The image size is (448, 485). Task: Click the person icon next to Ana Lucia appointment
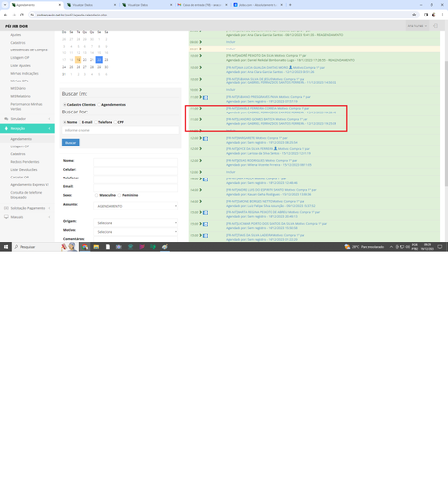pos(290,67)
